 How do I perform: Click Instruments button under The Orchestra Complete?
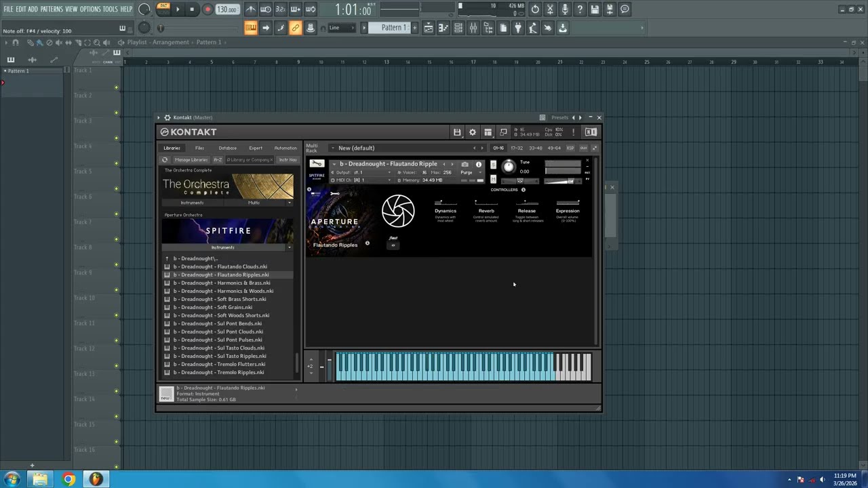[192, 203]
